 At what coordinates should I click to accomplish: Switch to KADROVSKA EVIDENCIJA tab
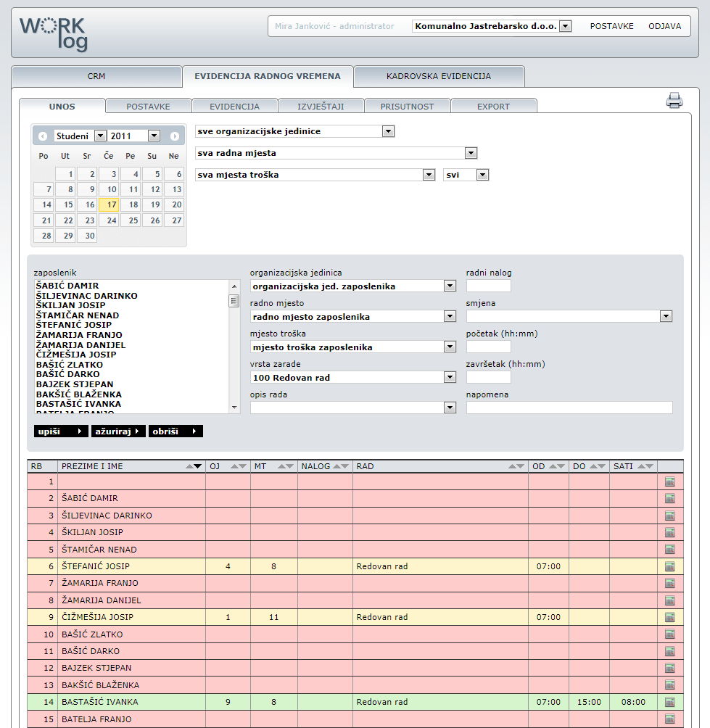tap(439, 76)
